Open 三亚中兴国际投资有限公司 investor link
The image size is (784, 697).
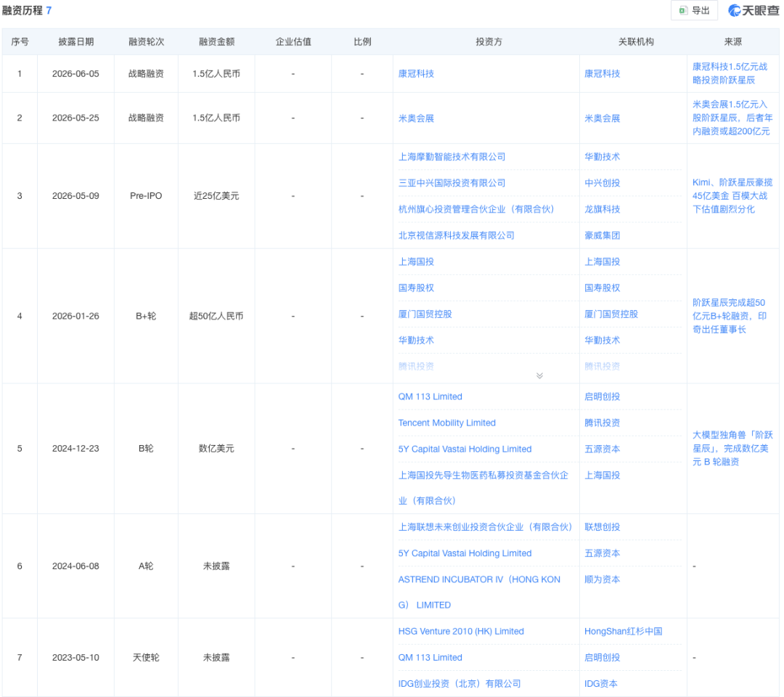(452, 183)
